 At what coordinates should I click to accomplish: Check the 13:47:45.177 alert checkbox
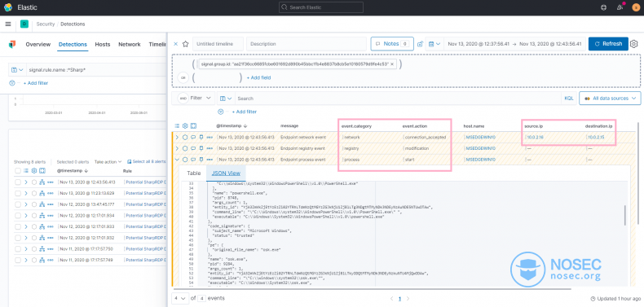(x=18, y=204)
